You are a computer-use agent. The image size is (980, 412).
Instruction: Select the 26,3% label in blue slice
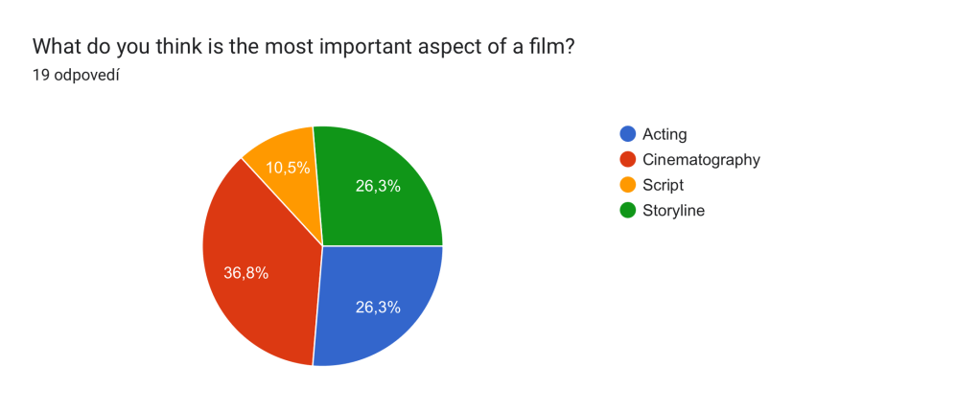(x=378, y=308)
